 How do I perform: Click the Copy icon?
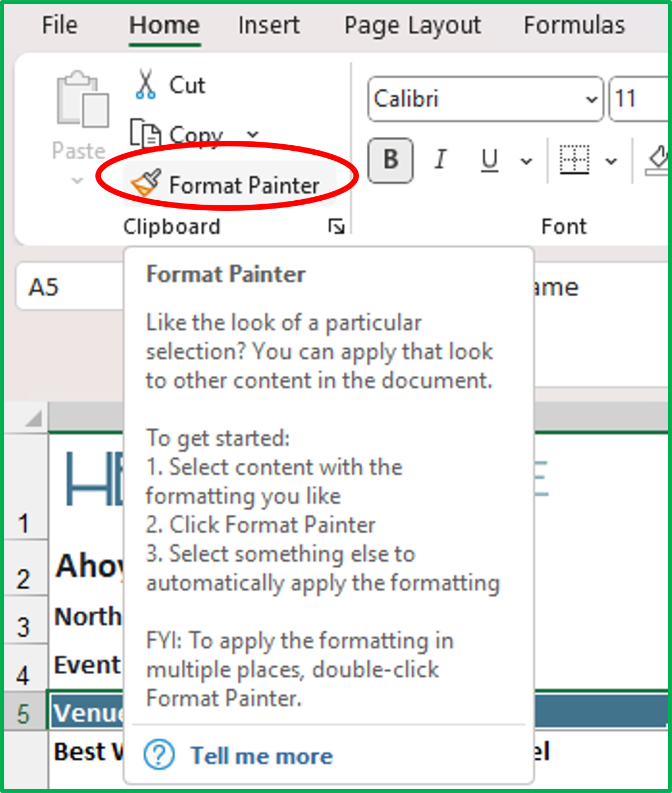(x=145, y=133)
